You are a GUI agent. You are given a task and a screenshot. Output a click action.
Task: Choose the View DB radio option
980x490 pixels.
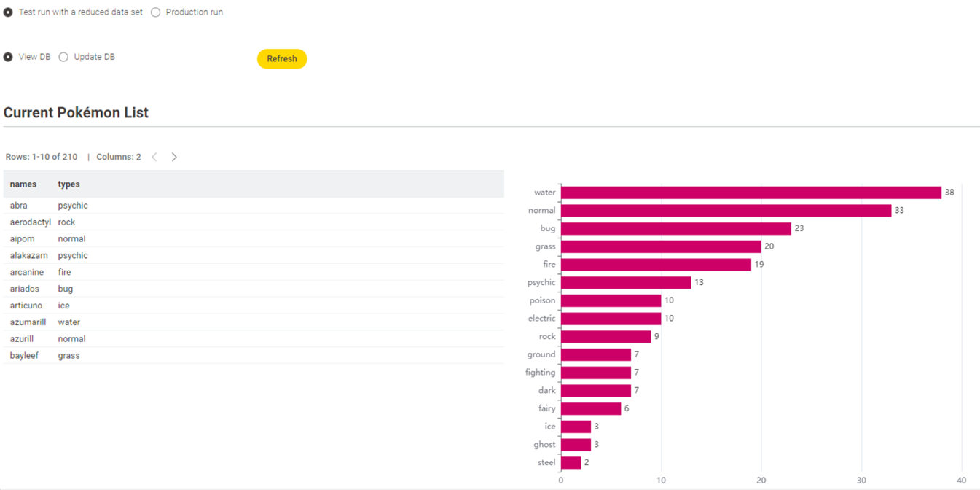tap(8, 57)
